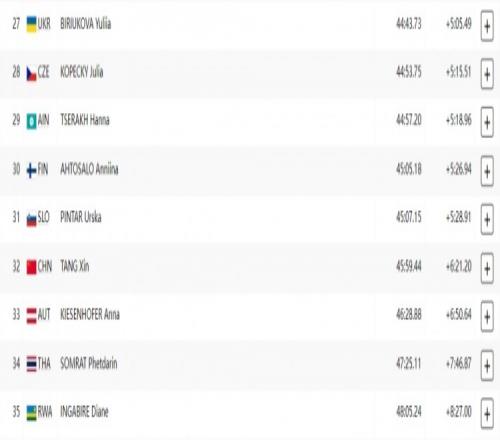Expand TANG Xin result details

point(487,268)
